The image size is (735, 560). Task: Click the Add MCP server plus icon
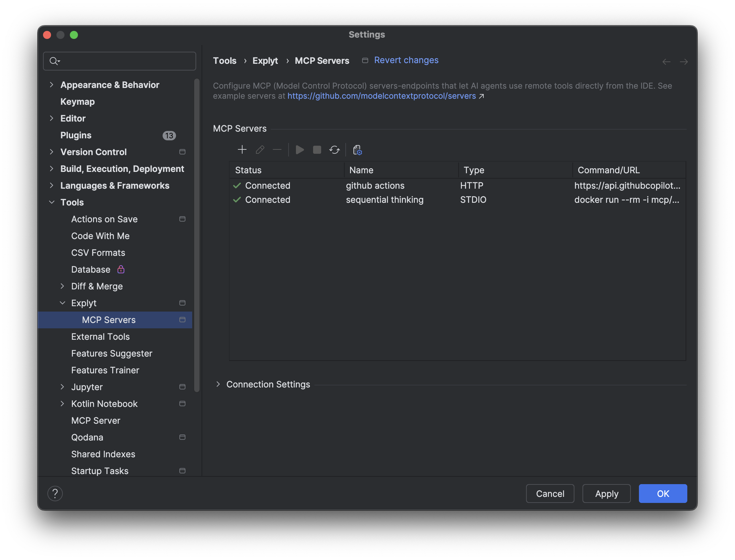point(242,149)
